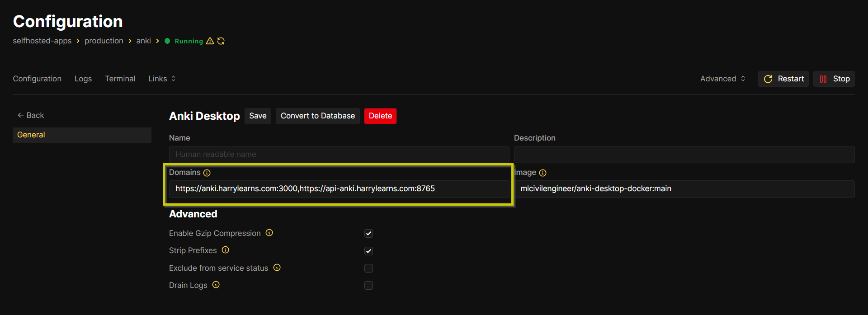Screen dimensions: 868x315
Task: Uncheck Enable Gzip Compression checkbox
Action: 368,234
